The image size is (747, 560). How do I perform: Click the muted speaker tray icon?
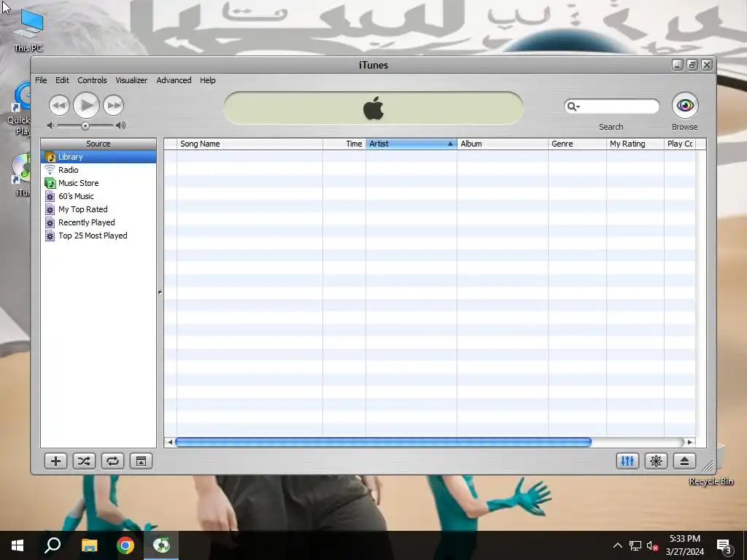(x=653, y=545)
